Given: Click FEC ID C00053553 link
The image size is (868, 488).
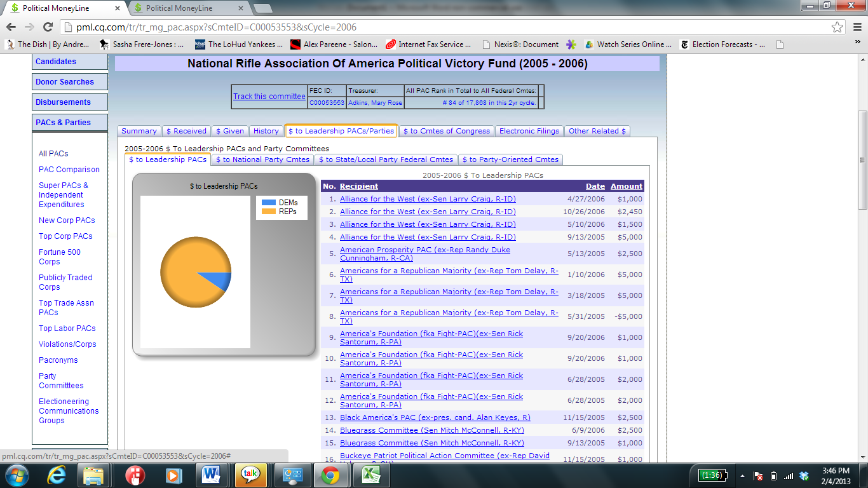Looking at the screenshot, I should pyautogui.click(x=327, y=103).
